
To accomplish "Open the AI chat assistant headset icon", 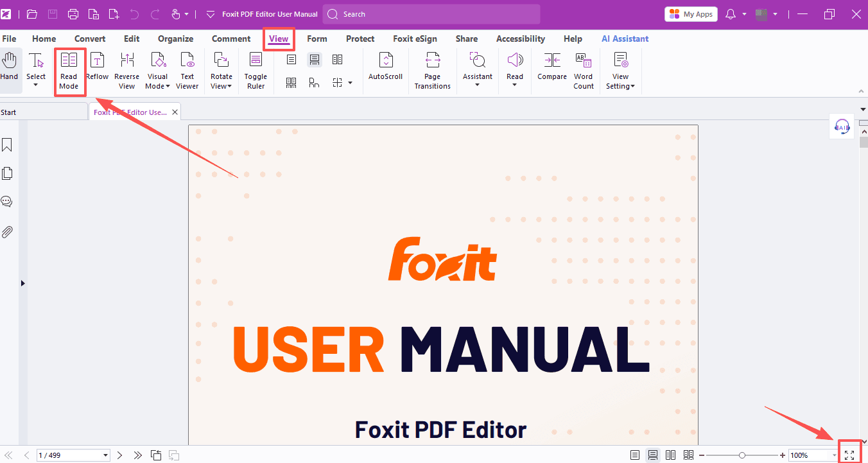I will [842, 127].
